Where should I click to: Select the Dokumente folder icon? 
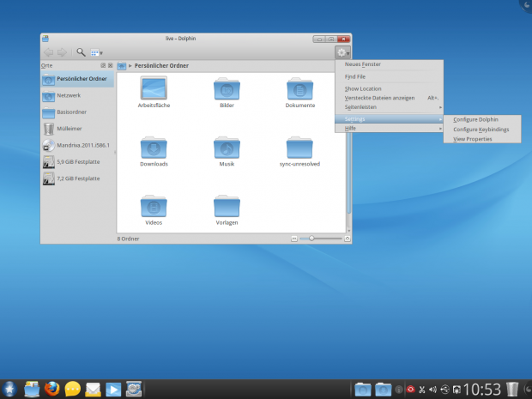(x=300, y=88)
